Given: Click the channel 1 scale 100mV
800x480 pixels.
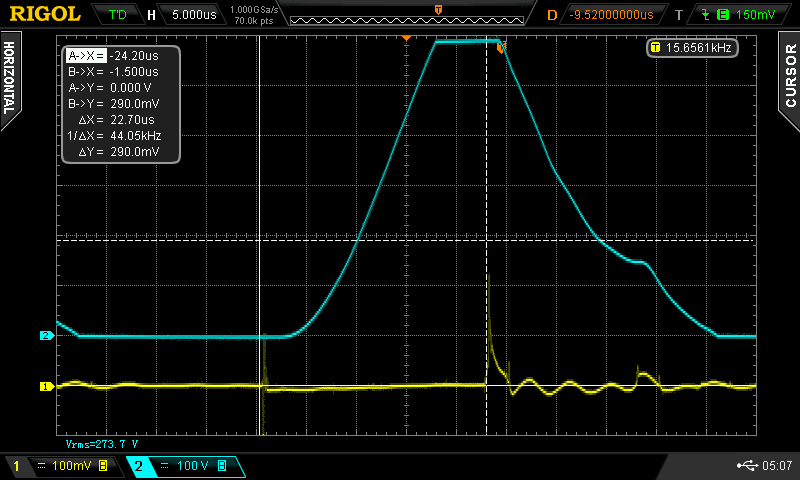Looking at the screenshot, I should [x=71, y=466].
